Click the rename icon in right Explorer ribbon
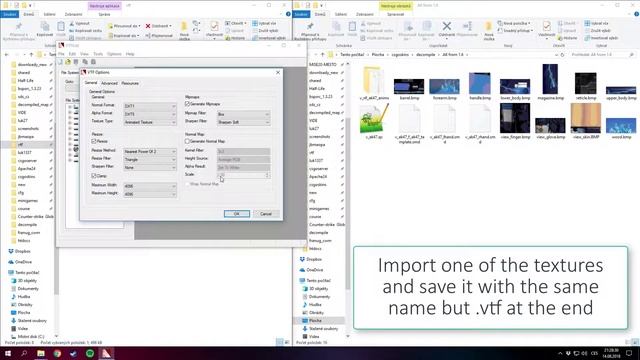This screenshot has width=640, height=360. pyautogui.click(x=467, y=27)
